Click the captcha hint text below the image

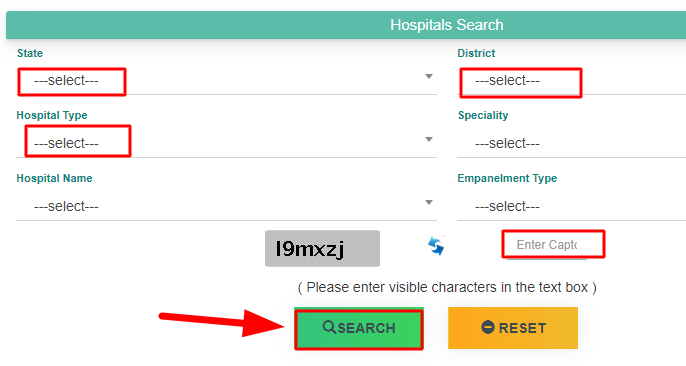tap(447, 287)
